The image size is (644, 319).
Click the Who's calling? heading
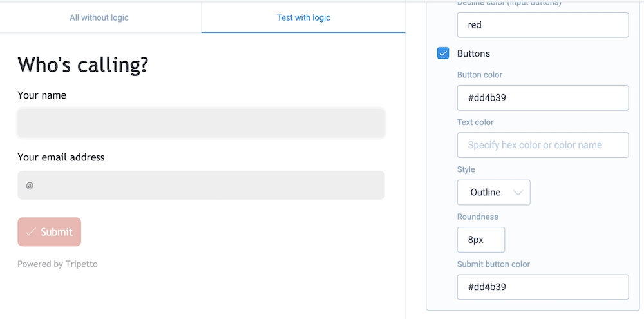(x=82, y=65)
